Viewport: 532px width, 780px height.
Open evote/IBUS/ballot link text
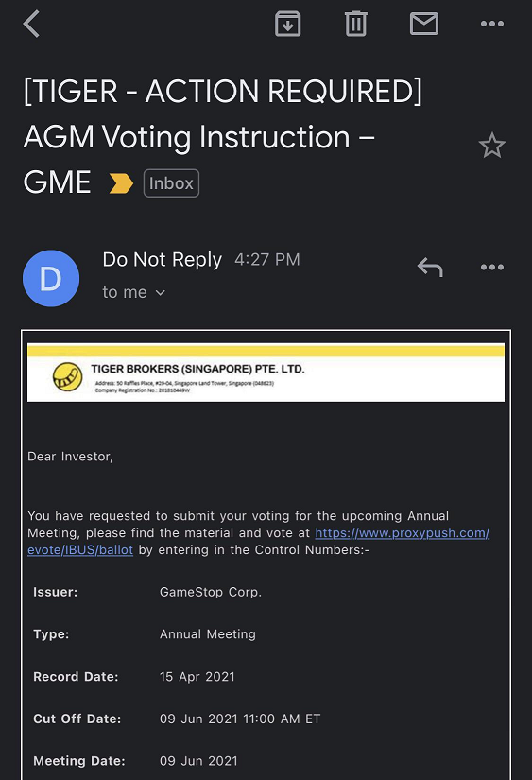[80, 549]
